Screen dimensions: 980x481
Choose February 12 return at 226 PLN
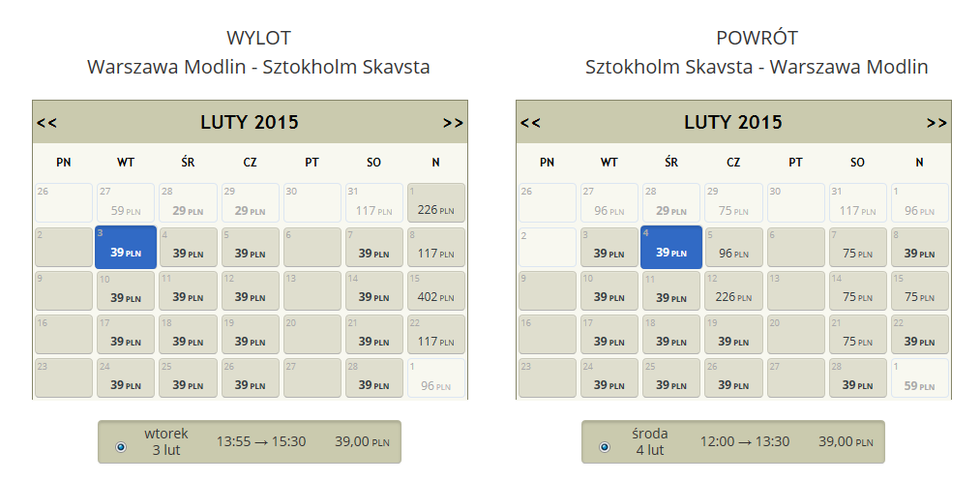[x=733, y=291]
